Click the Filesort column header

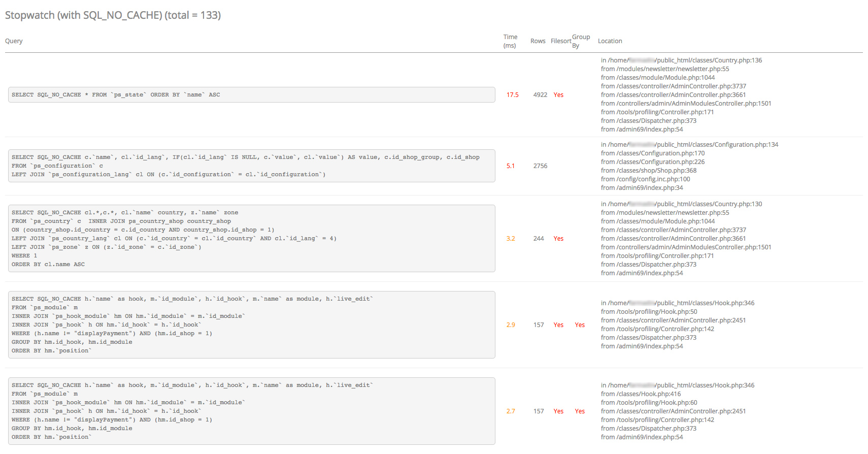coord(561,41)
